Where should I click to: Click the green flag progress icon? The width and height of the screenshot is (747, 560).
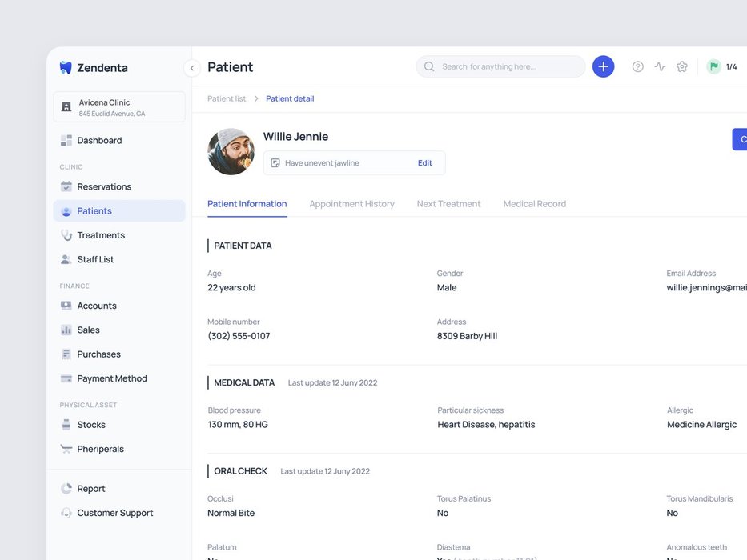(x=713, y=67)
